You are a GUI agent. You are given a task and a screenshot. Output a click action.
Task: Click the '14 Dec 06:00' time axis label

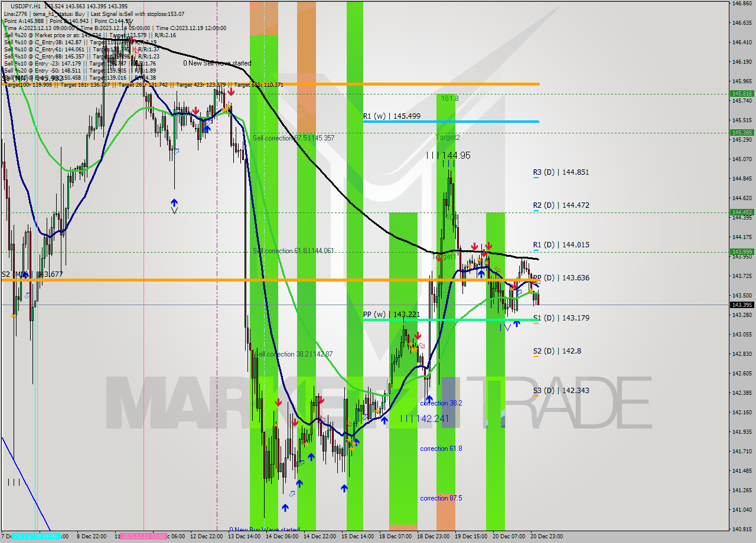(x=282, y=537)
